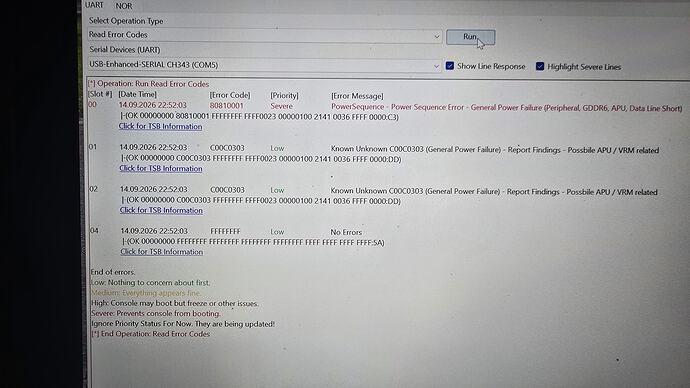Screen dimensions: 690x388
Task: Click the slot 00 date time 14.09.2026 22:52:03
Action: tap(153, 105)
